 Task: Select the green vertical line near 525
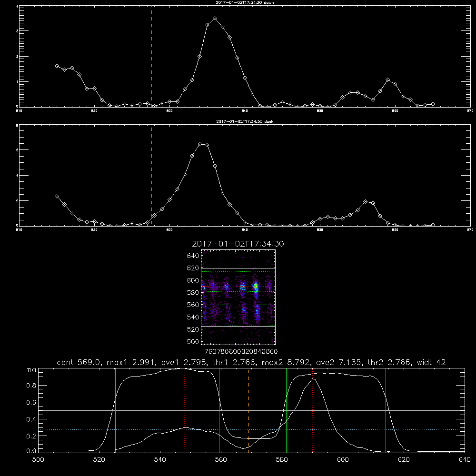(115, 410)
